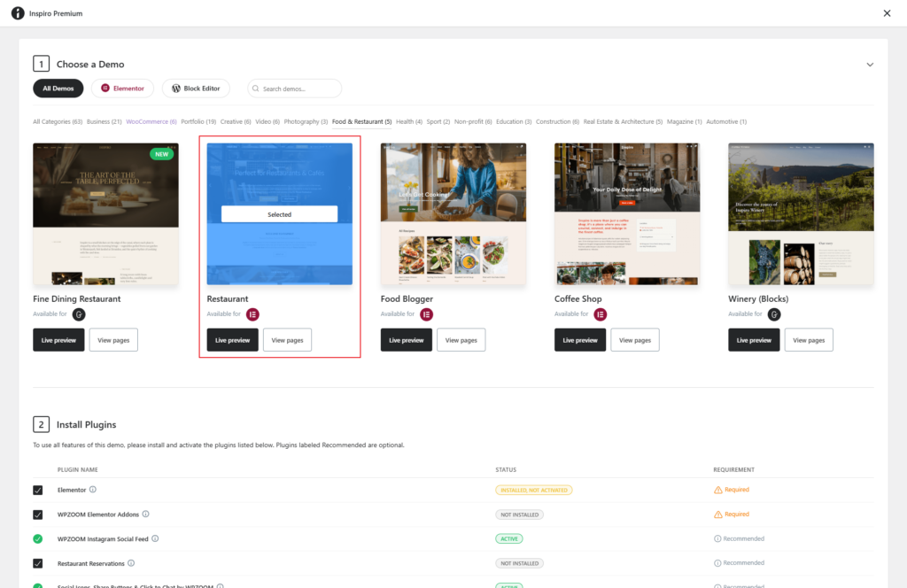Image resolution: width=907 pixels, height=588 pixels.
Task: Open info icon next to Elementor plugin
Action: click(x=92, y=490)
